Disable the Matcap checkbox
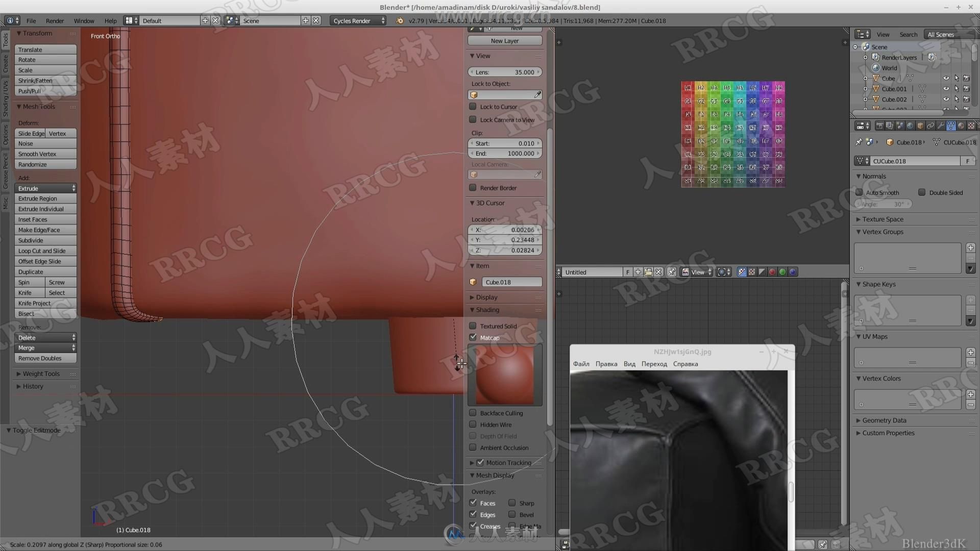The image size is (980, 551). click(473, 337)
